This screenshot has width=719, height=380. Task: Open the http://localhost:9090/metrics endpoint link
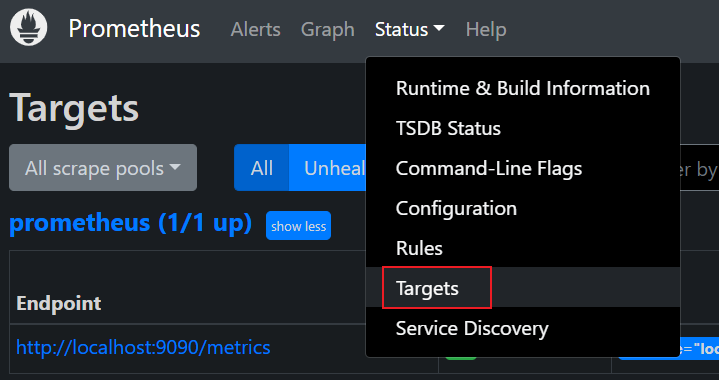point(143,347)
